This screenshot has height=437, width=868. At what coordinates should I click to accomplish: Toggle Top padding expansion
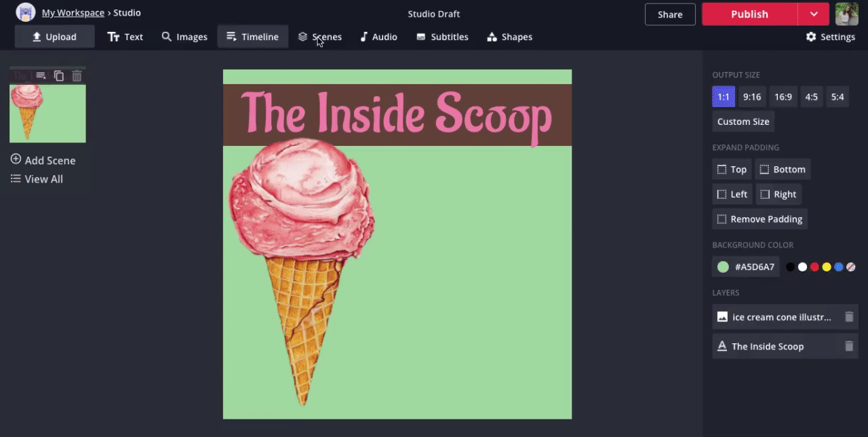pos(732,170)
